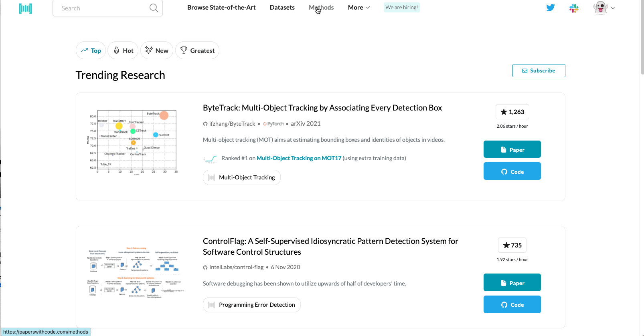Open user account dropdown chevron
Image resolution: width=644 pixels, height=336 pixels.
[x=613, y=8]
